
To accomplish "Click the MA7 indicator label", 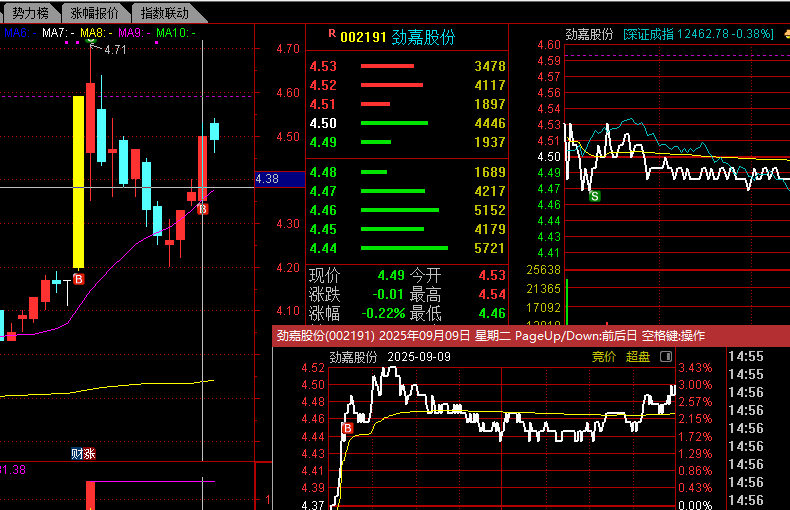I will (58, 33).
